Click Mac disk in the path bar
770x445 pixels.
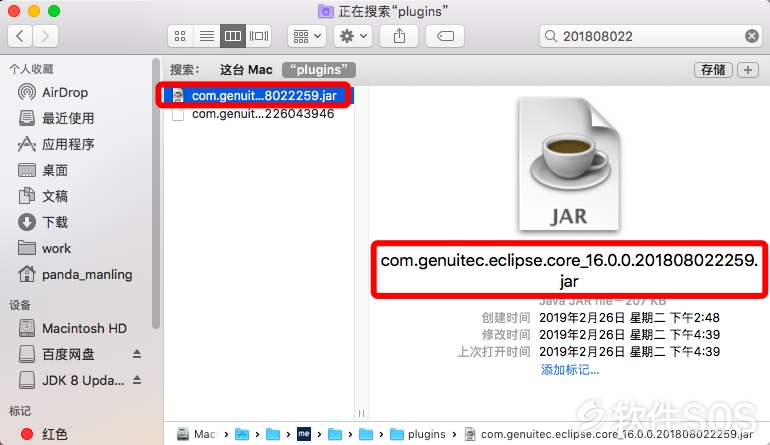[197, 434]
